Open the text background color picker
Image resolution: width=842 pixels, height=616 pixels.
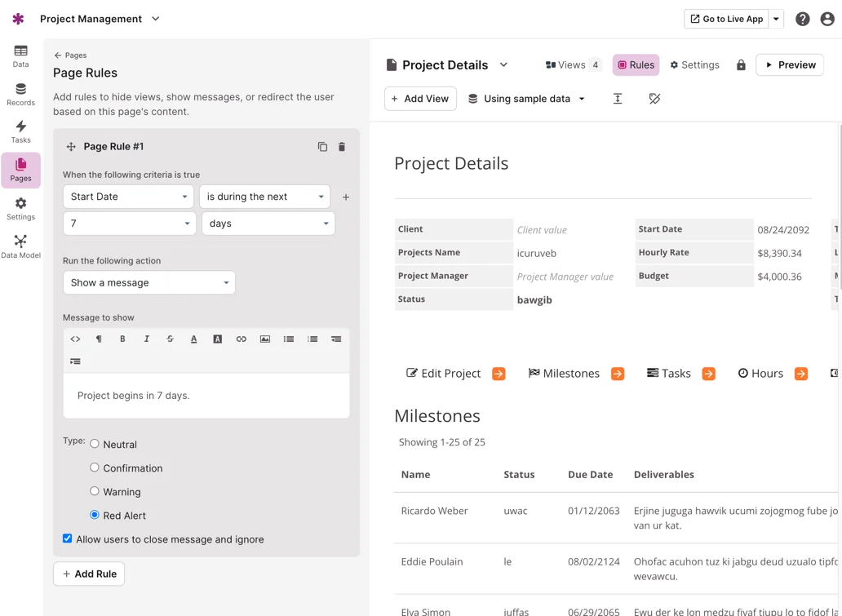(x=217, y=339)
